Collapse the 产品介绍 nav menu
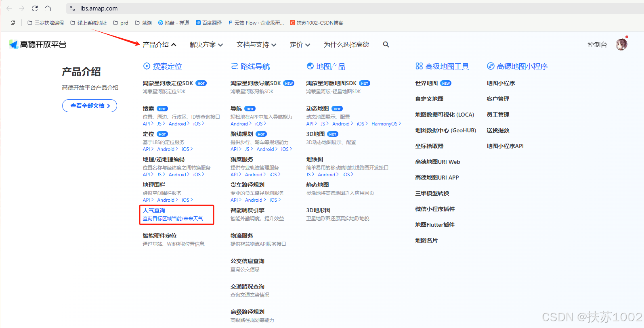644x328 pixels. pyautogui.click(x=159, y=45)
